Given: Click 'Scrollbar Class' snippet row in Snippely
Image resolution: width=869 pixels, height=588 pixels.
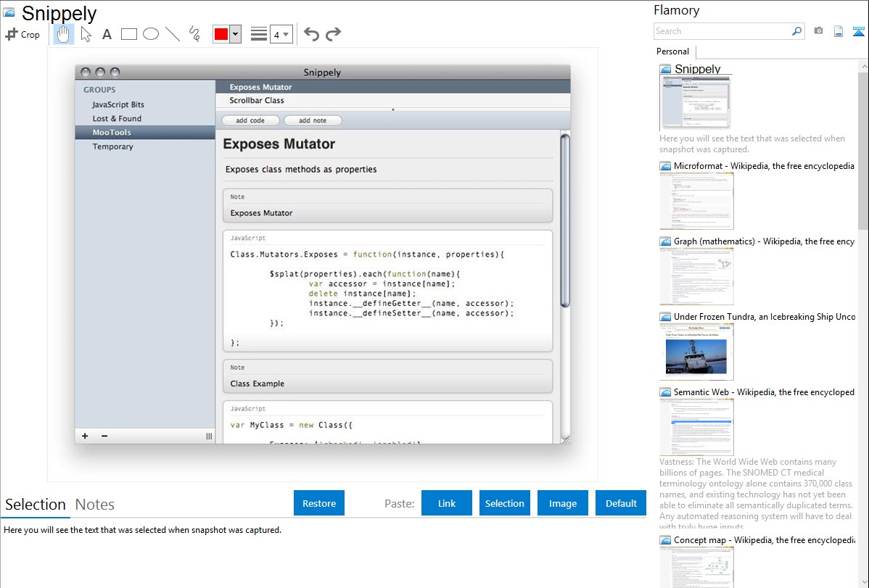Looking at the screenshot, I should click(x=393, y=100).
